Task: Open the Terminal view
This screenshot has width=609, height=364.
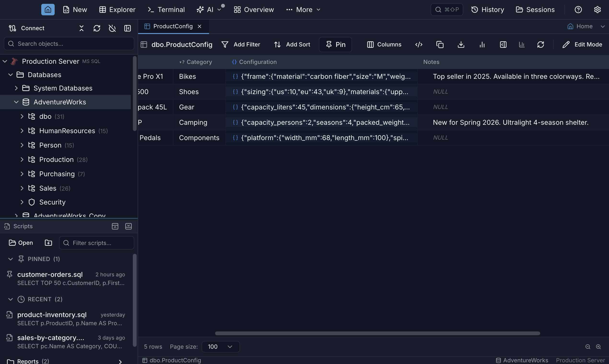Action: click(166, 10)
